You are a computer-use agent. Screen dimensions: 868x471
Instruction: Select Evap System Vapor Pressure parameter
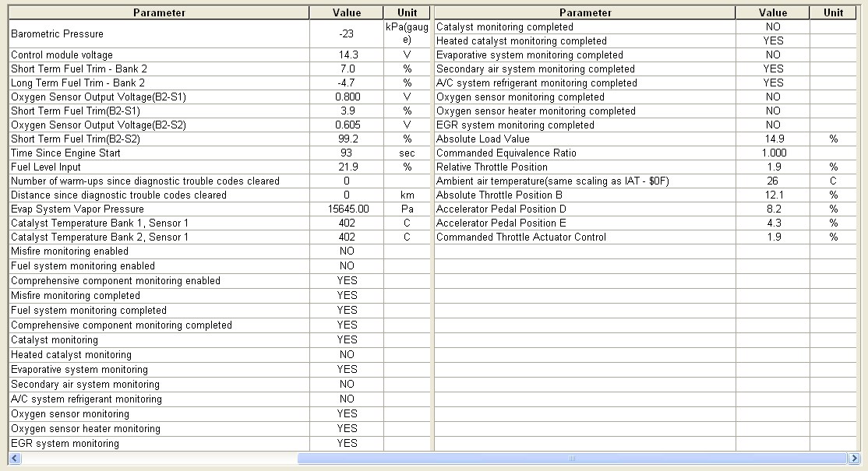click(x=219, y=209)
